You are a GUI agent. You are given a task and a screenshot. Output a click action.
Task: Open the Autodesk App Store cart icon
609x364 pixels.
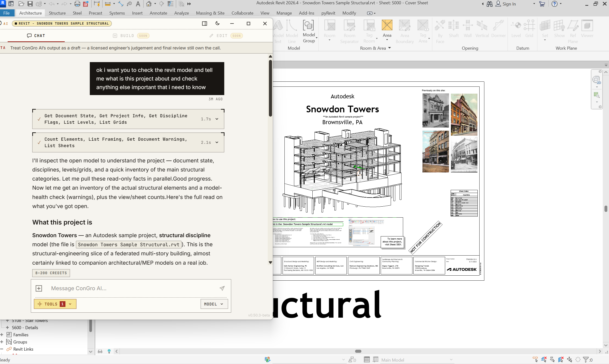(542, 4)
